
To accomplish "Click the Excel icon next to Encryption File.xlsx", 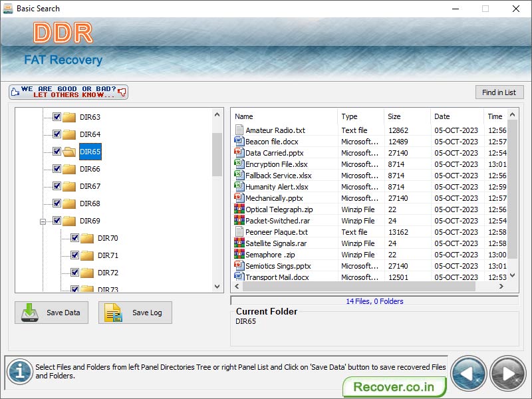I will tap(239, 164).
